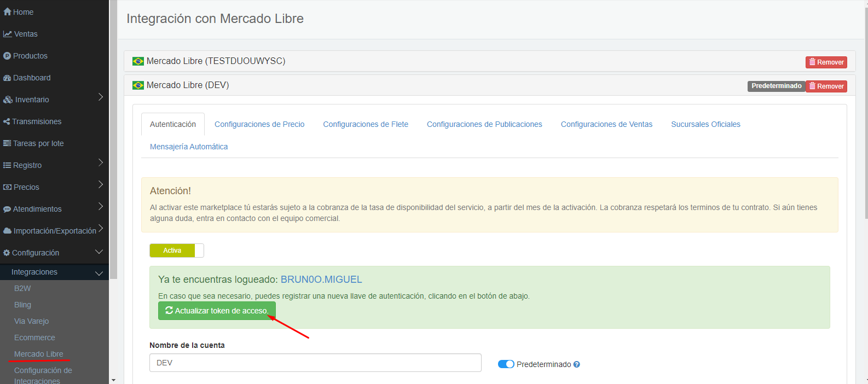Click the Atendimientos chat bubble icon
868x384 pixels.
click(7, 209)
